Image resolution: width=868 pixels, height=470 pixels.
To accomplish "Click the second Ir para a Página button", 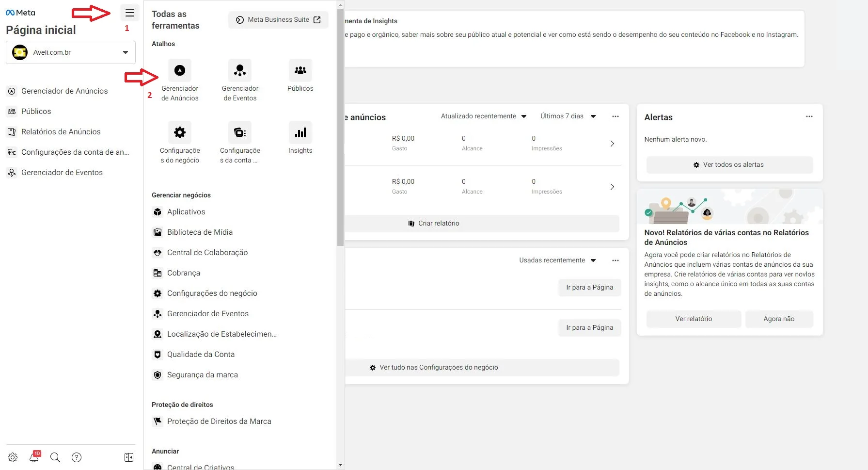I will point(590,328).
